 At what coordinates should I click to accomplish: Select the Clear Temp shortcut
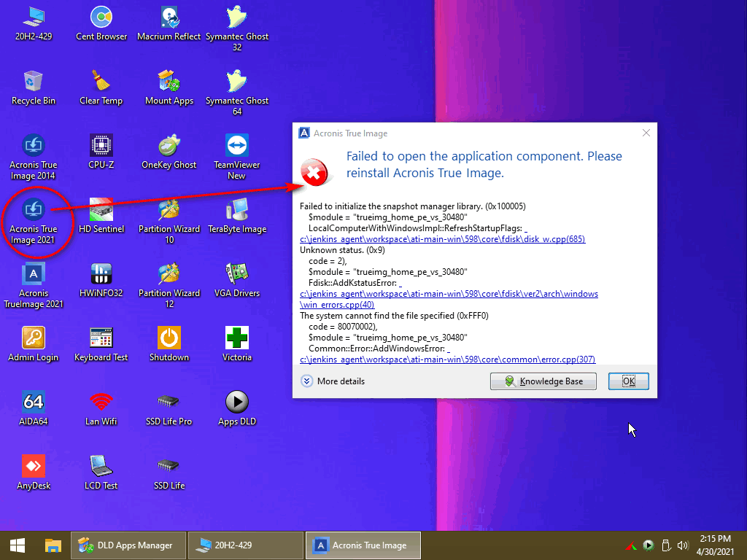tap(101, 88)
